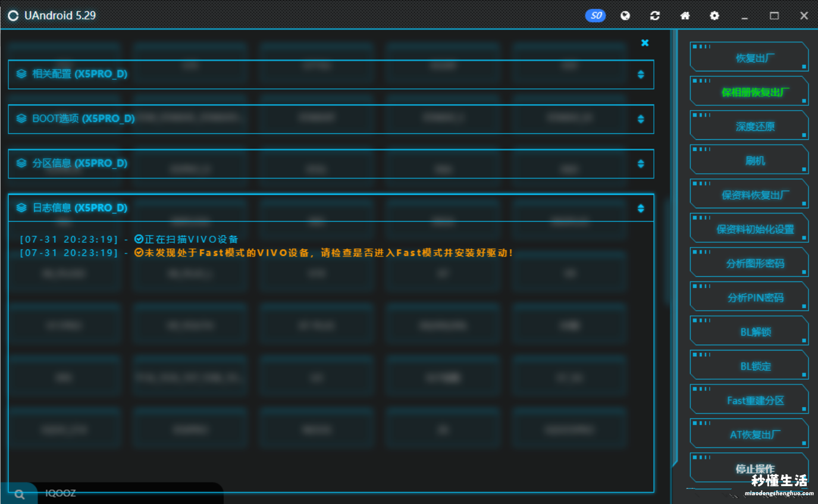Expand 相关配置 section arrows

tap(641, 74)
